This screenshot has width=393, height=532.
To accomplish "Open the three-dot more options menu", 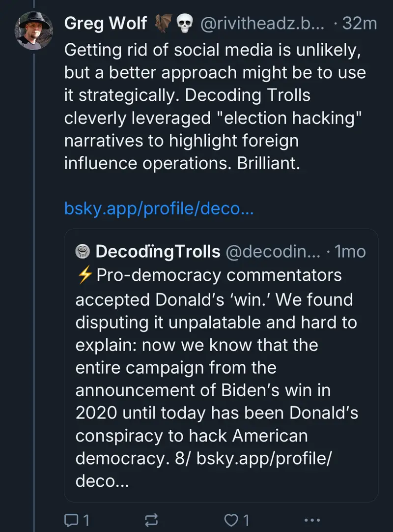I will (x=312, y=520).
